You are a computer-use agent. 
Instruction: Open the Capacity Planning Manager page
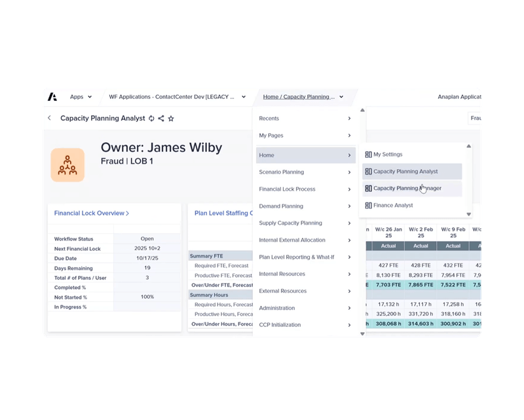point(412,188)
